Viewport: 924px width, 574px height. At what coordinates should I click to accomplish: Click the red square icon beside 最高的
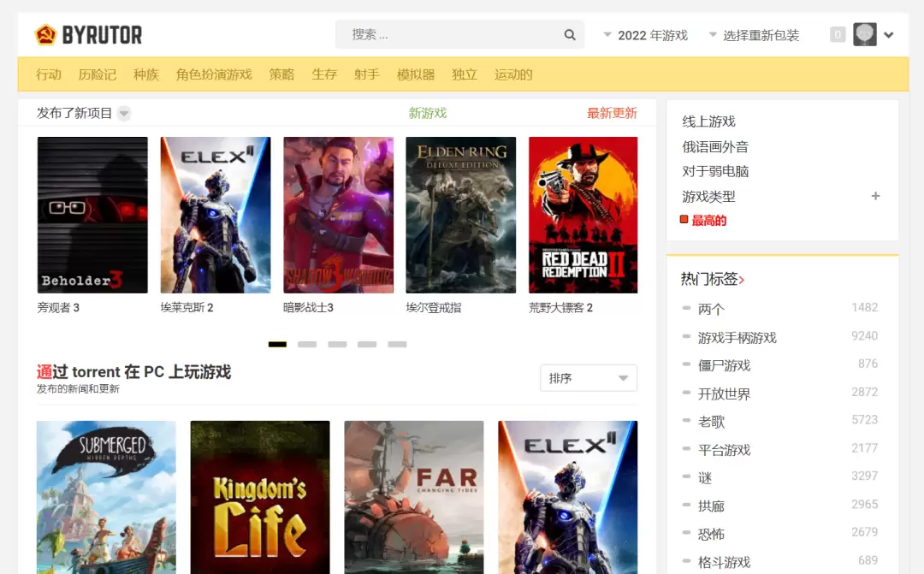pos(684,220)
